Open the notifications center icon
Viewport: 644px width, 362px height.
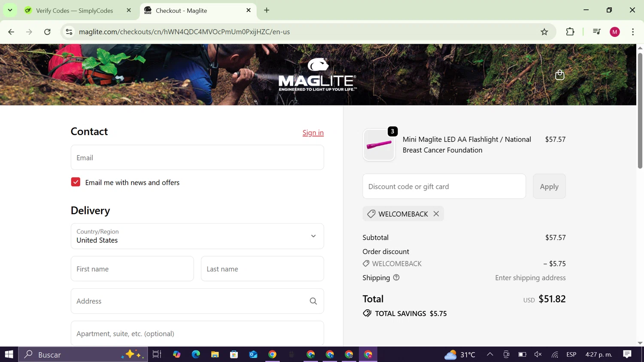point(627,354)
